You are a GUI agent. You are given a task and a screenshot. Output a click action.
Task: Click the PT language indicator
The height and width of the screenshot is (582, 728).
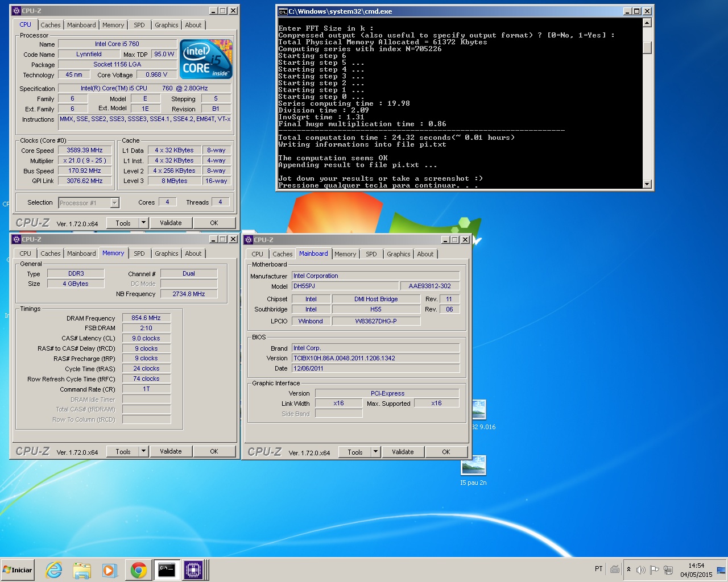pos(598,569)
